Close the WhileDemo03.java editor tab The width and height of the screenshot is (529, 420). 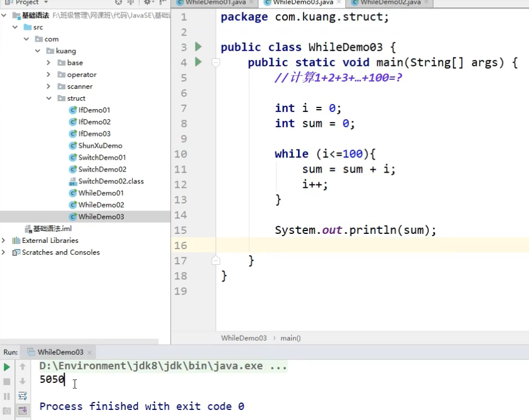click(x=339, y=2)
